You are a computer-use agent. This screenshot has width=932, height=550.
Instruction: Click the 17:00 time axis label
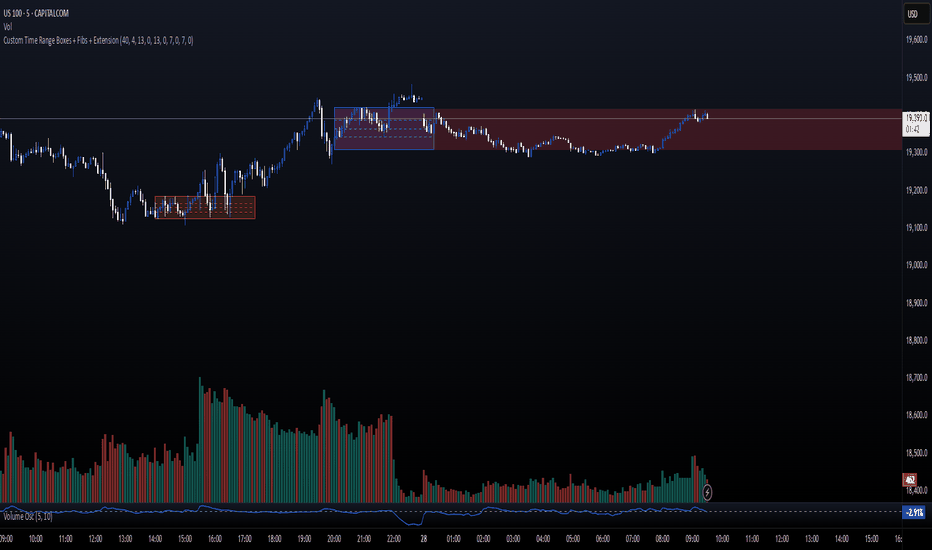pos(244,539)
